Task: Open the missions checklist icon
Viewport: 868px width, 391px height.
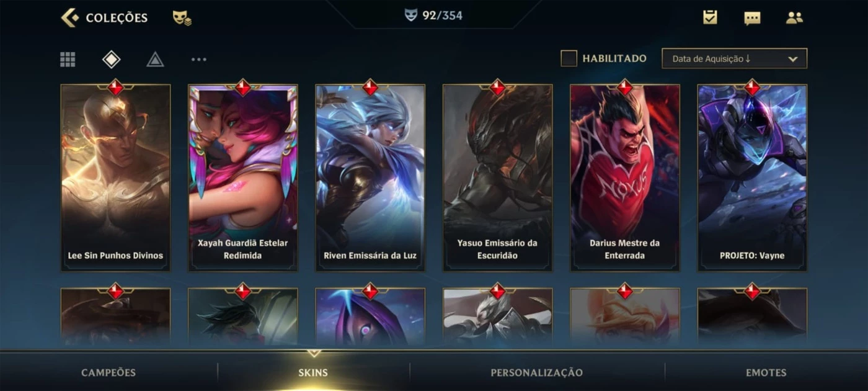Action: (710, 17)
